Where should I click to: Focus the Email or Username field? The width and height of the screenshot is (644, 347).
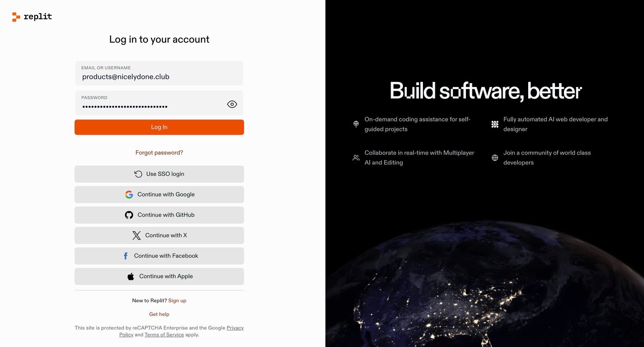click(x=159, y=73)
